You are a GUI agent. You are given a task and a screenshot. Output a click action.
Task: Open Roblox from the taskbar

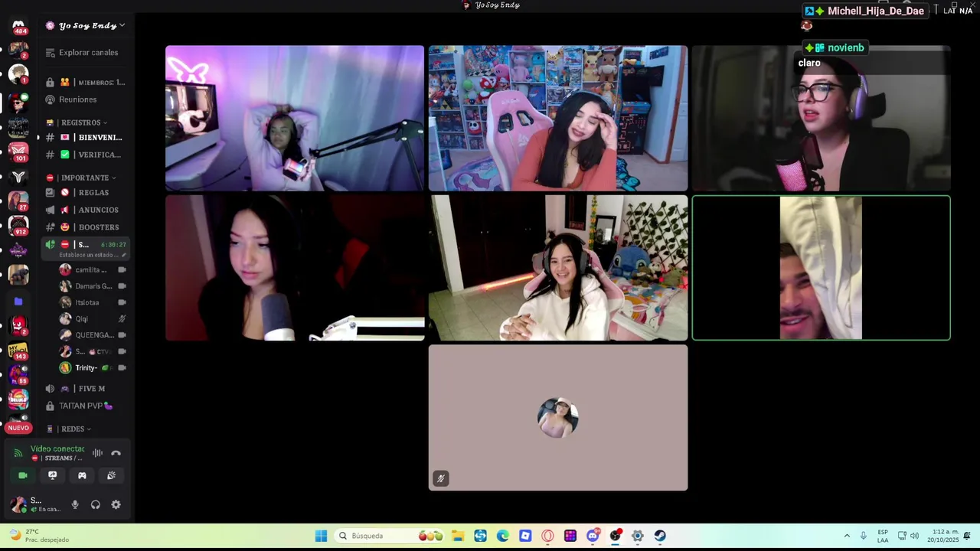click(525, 536)
